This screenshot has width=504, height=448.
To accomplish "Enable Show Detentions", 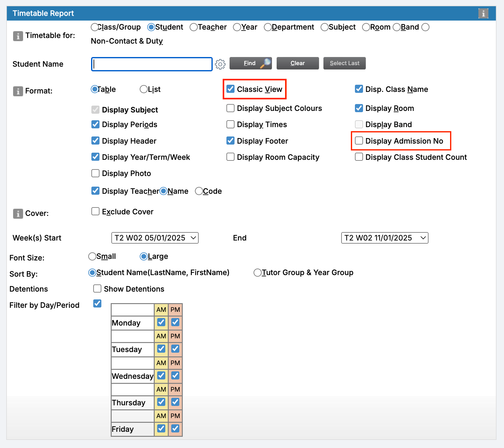I will click(97, 288).
